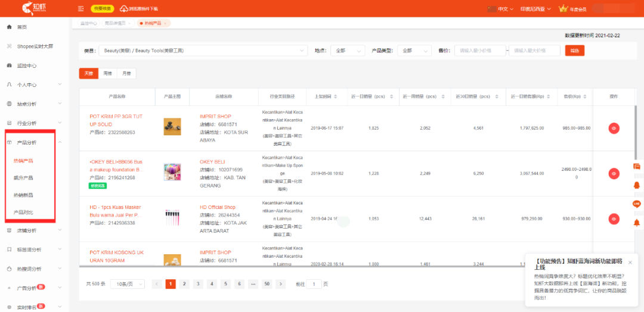Click the 个人中心 person icon
The height and width of the screenshot is (312, 644).
pos(10,85)
